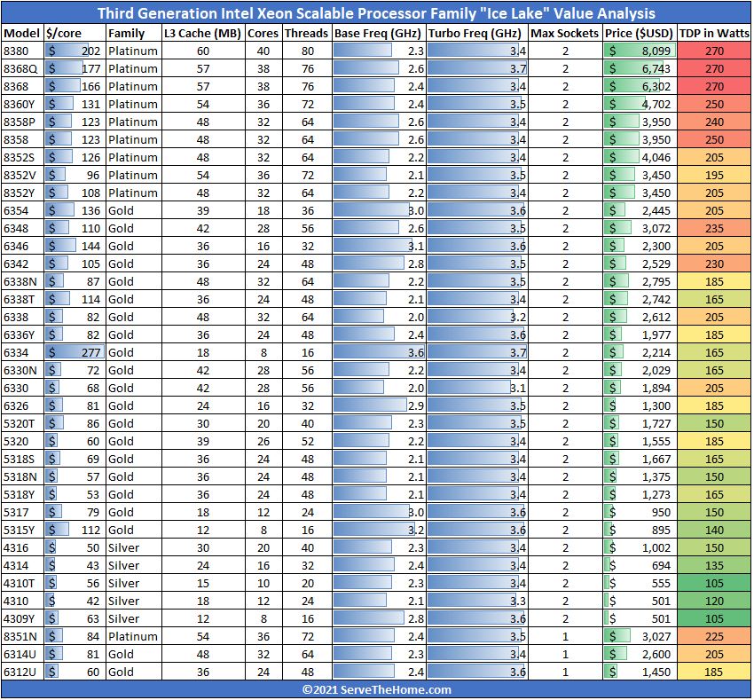Select the 6312U model cell
This screenshot has width=754, height=700.
(22, 672)
